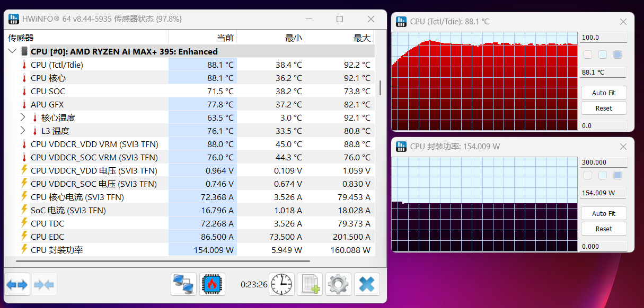Click lightning icon beside SoC 电流
Screen dimensions: 644x308
tap(24, 210)
